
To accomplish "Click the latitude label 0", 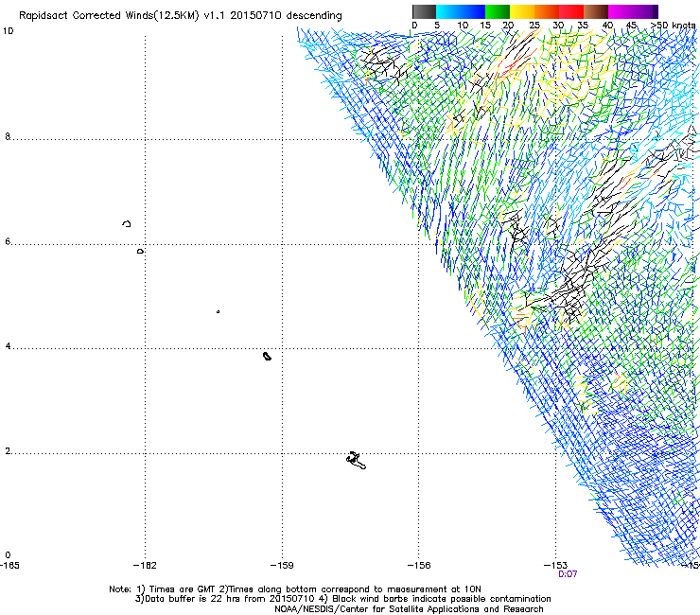I will (8, 555).
